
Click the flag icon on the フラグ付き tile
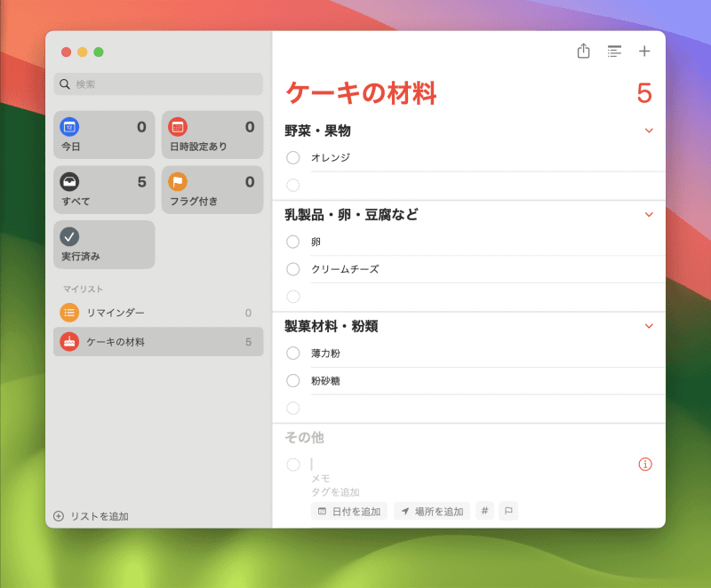click(176, 181)
